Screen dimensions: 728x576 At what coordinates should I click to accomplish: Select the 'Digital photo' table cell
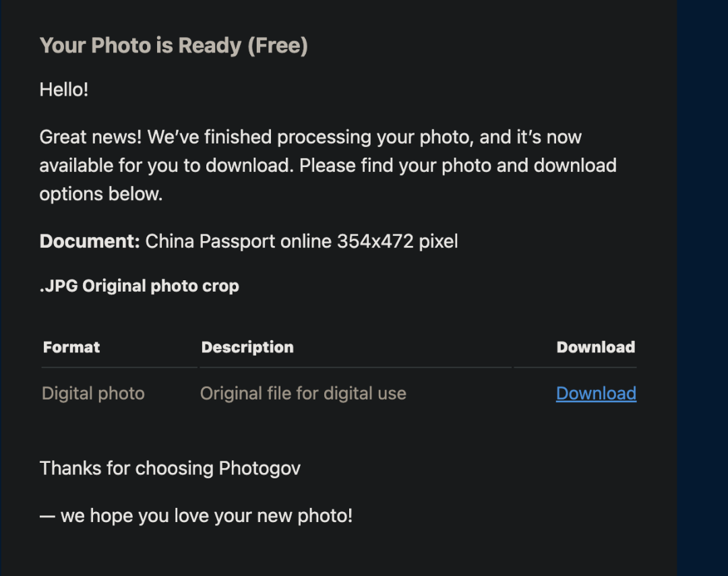tap(93, 393)
